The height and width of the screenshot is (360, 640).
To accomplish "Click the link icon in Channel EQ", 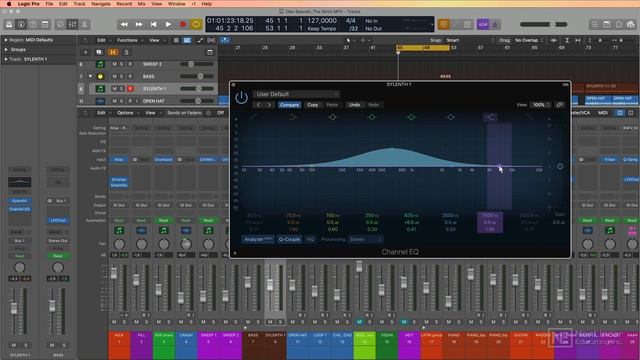I will 560,105.
